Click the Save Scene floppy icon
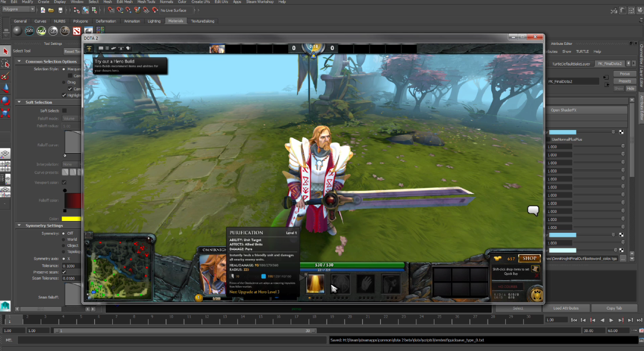Viewport: 644px width, 351px height. click(60, 9)
